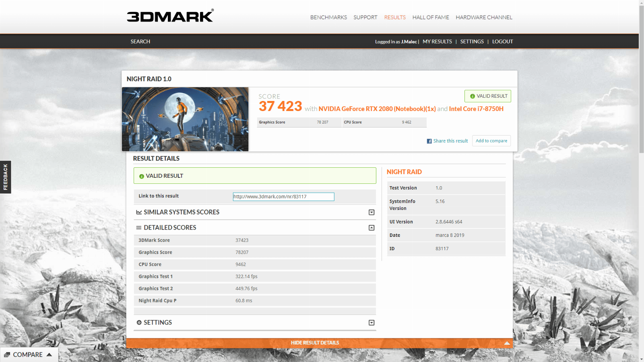Click Graphics Test 1 value 322.14 fps
The width and height of the screenshot is (644, 362).
[246, 277]
